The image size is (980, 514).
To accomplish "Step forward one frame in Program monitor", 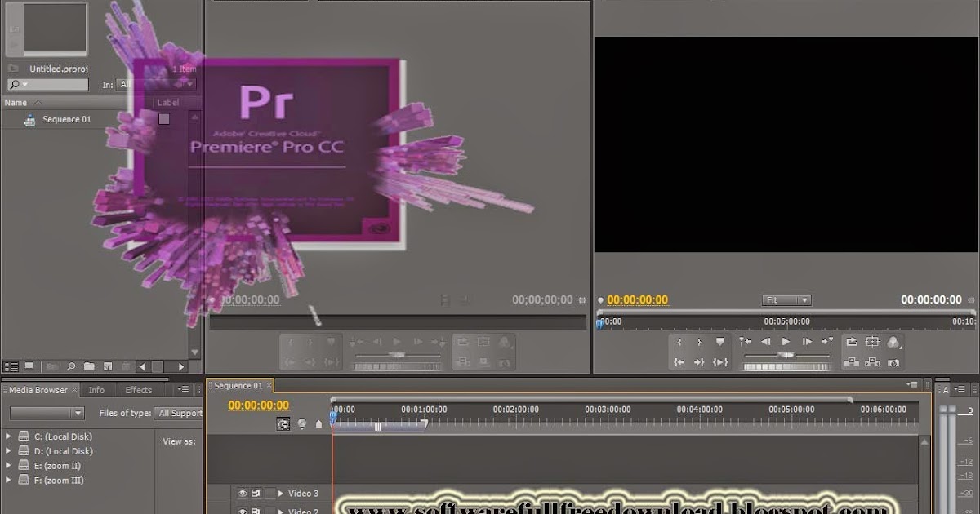I will point(807,342).
